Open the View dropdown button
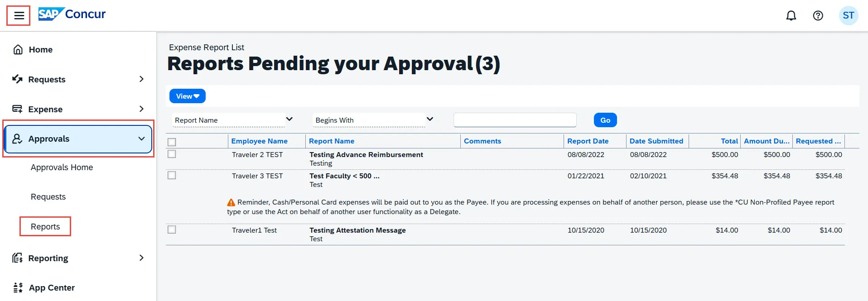Screen dimensions: 868x301 (x=188, y=96)
